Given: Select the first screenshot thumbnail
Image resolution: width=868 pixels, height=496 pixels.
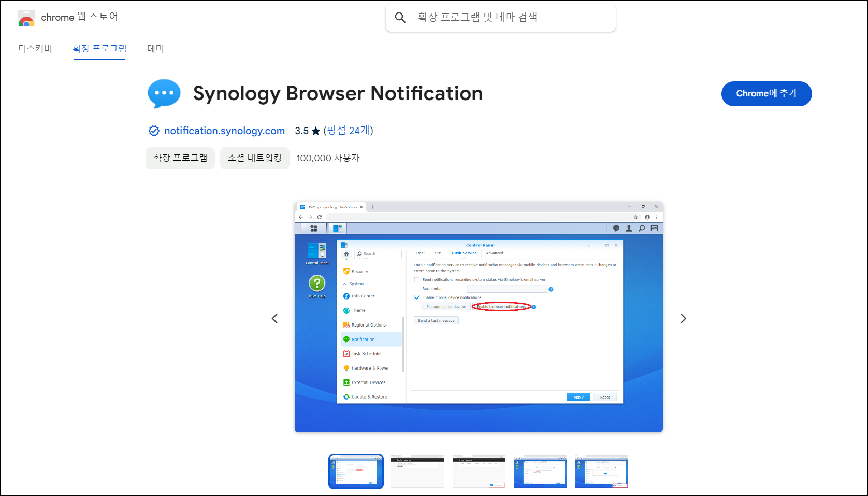Looking at the screenshot, I should click(x=356, y=471).
